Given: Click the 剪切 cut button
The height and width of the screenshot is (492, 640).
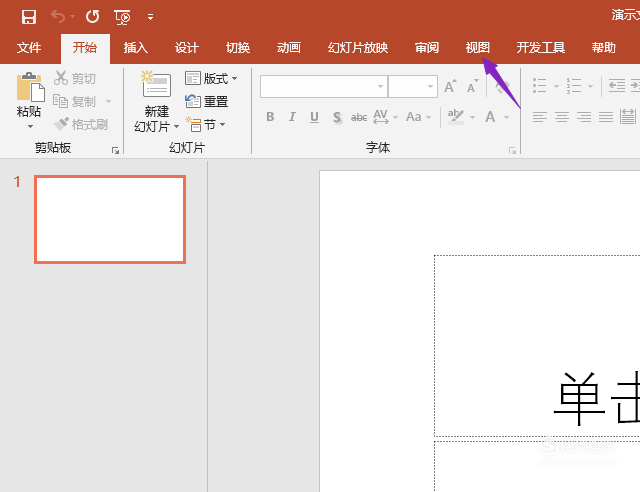Looking at the screenshot, I should pyautogui.click(x=75, y=78).
